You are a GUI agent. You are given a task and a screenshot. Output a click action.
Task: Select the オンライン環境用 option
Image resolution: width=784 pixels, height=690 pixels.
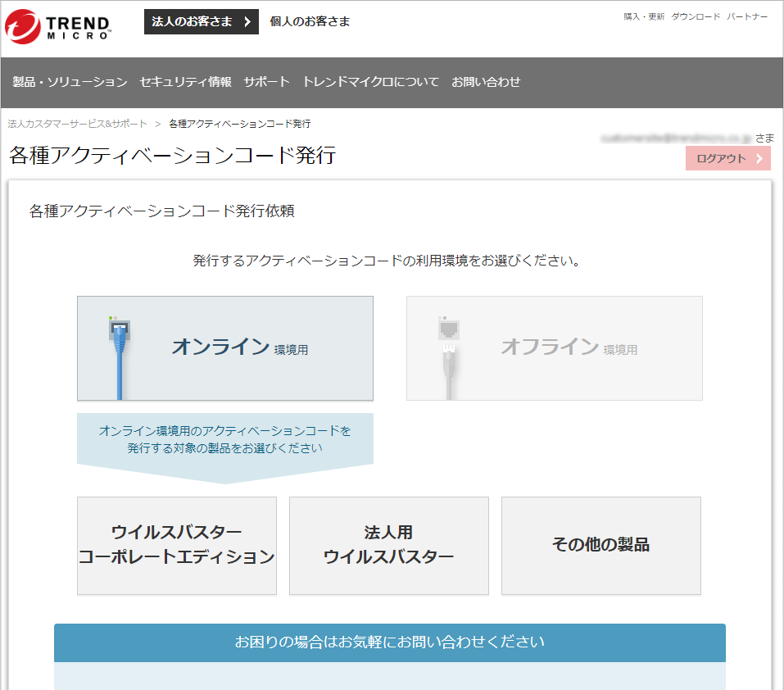point(225,348)
